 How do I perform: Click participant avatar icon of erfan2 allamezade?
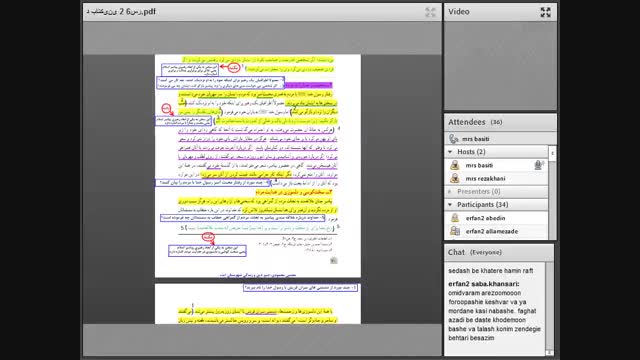tap(455, 231)
